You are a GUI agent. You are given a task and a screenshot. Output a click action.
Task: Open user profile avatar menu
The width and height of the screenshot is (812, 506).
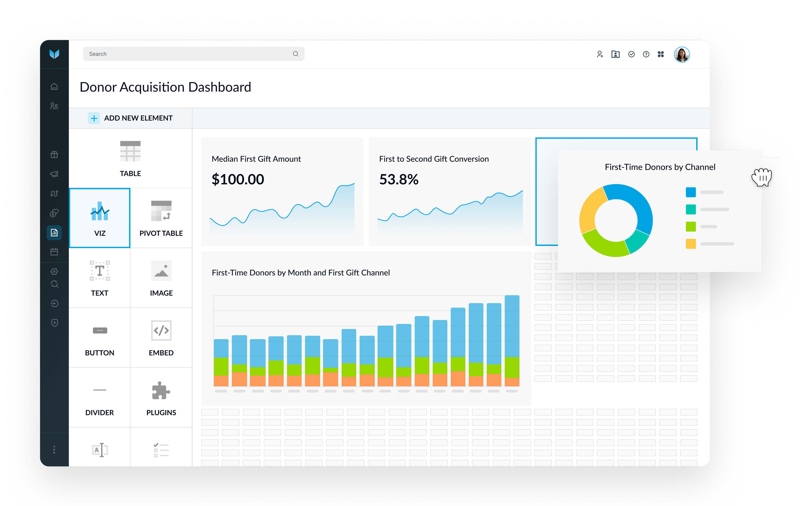(682, 54)
